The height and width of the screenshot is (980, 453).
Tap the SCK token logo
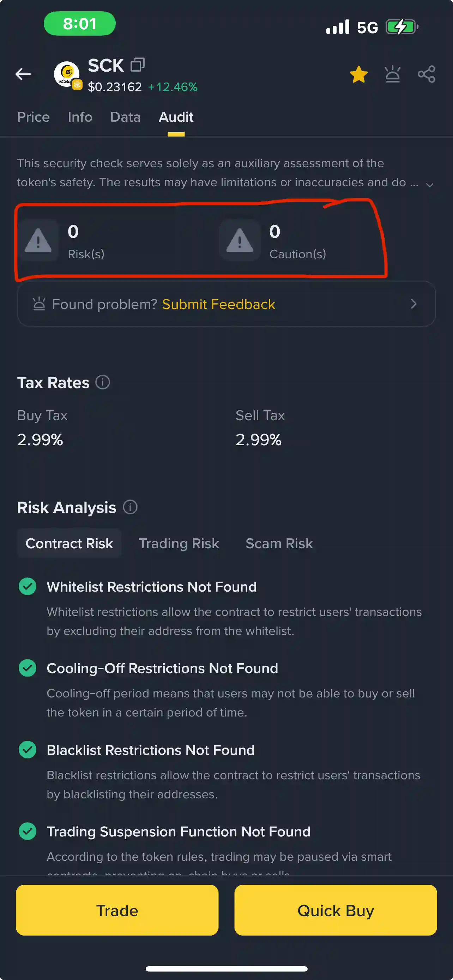coord(67,74)
